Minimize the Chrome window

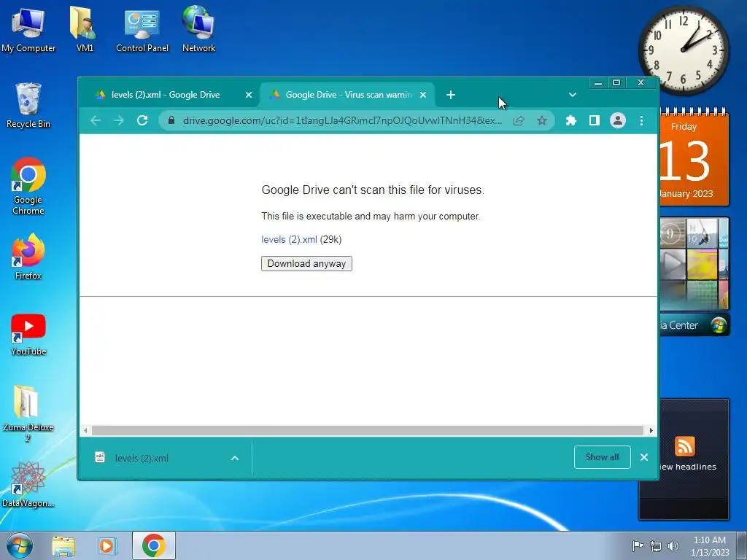pos(598,83)
